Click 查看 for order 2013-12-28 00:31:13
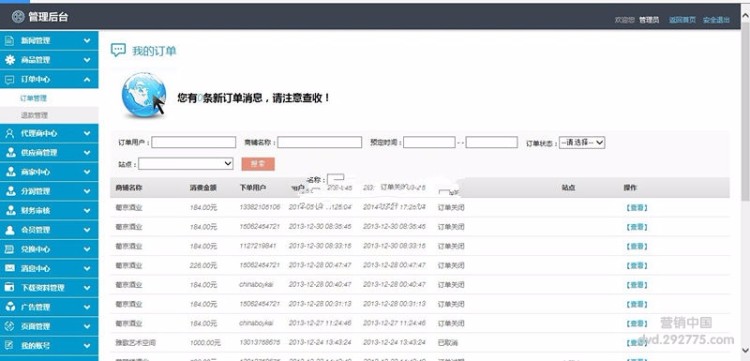750x361 pixels. tap(637, 304)
